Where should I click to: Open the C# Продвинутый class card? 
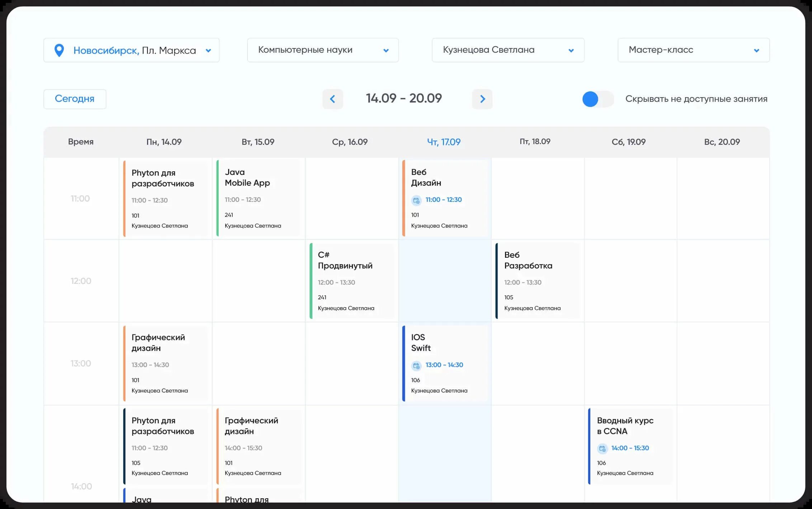[x=352, y=281]
